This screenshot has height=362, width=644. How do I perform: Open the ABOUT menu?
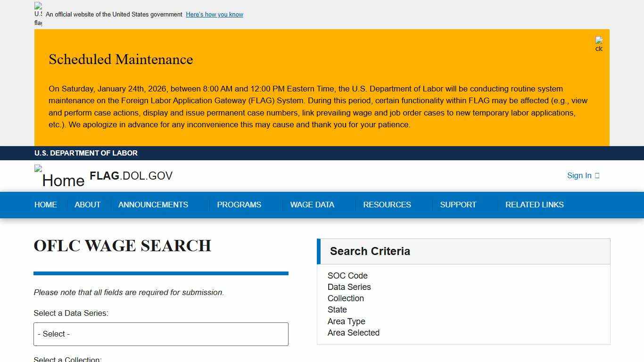click(87, 205)
